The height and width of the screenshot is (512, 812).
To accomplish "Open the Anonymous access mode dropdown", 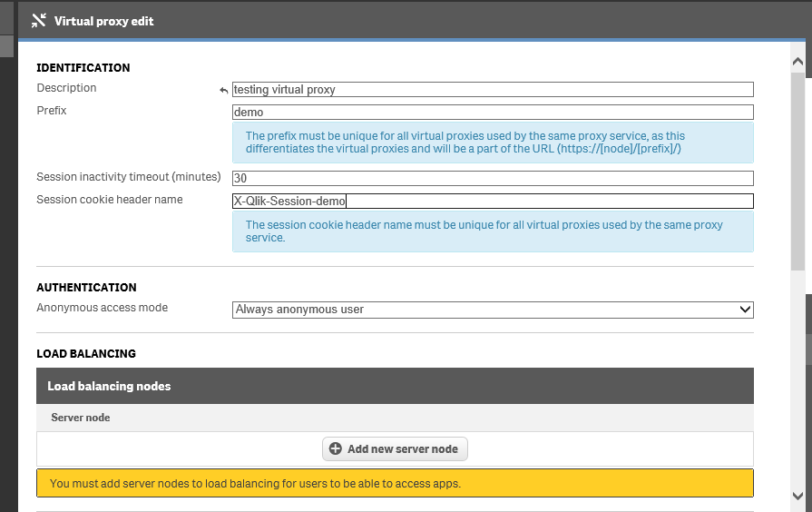I will coord(493,310).
